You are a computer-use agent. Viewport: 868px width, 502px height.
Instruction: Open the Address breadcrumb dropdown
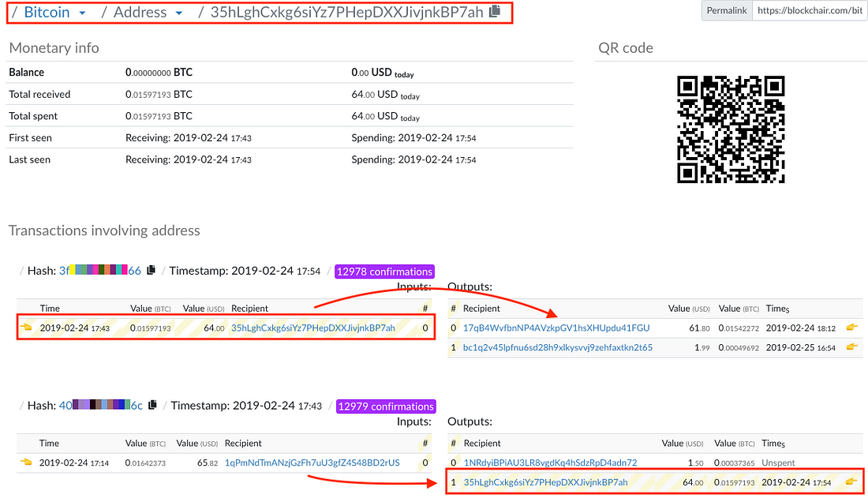[179, 13]
